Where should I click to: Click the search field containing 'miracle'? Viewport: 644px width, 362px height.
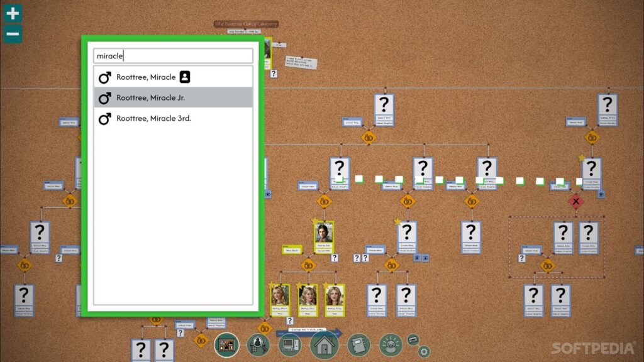173,56
